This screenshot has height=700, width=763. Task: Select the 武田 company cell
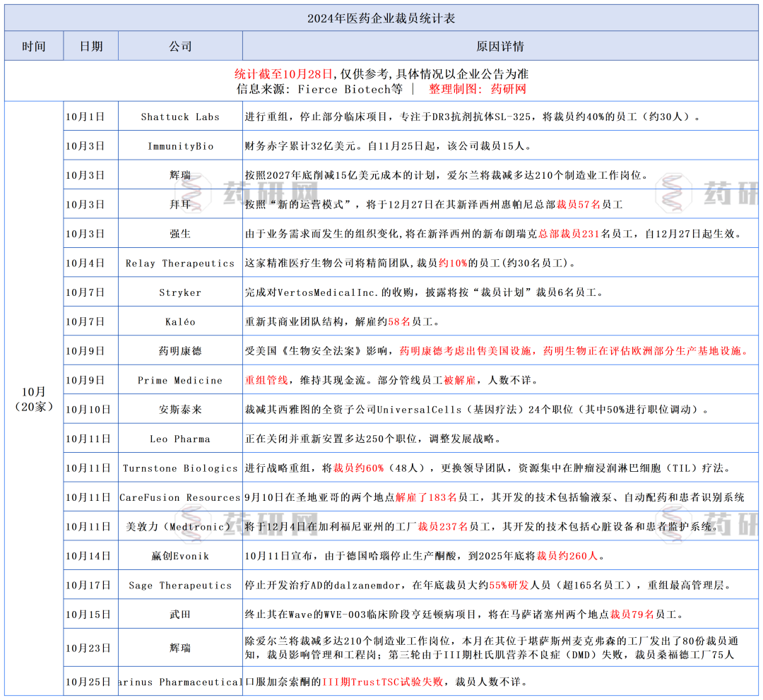[180, 615]
